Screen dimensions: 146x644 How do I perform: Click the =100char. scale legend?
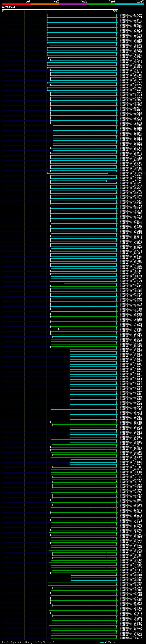tap(109, 642)
